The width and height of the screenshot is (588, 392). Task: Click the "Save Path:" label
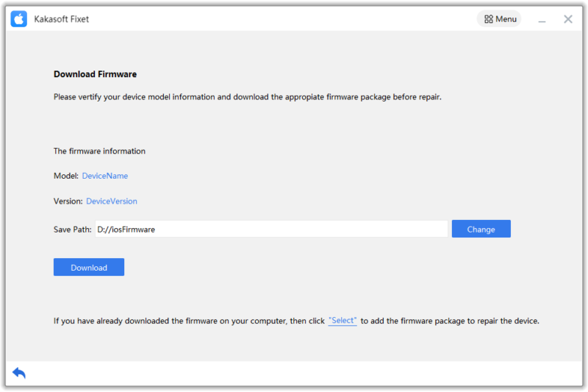72,229
